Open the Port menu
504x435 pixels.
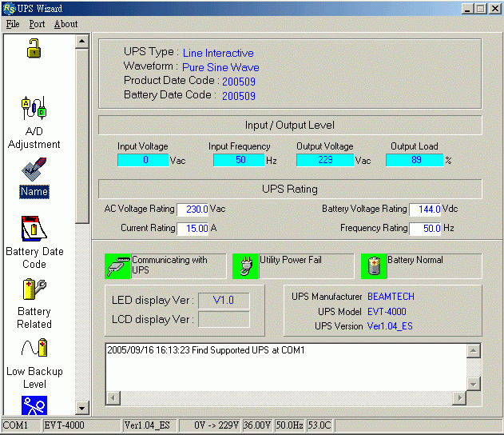(37, 24)
